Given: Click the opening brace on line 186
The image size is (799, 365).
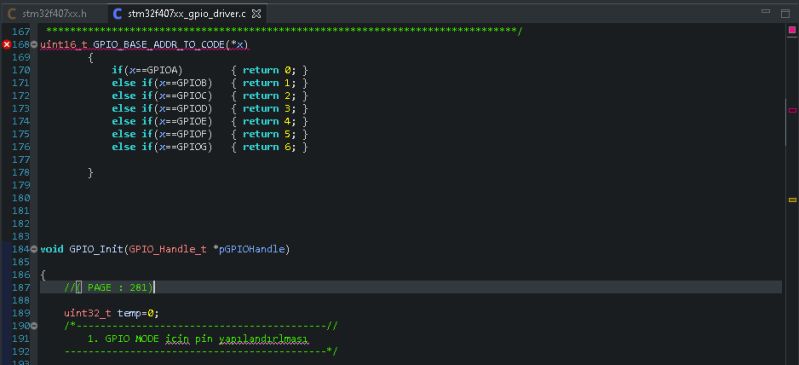Looking at the screenshot, I should pyautogui.click(x=43, y=275).
